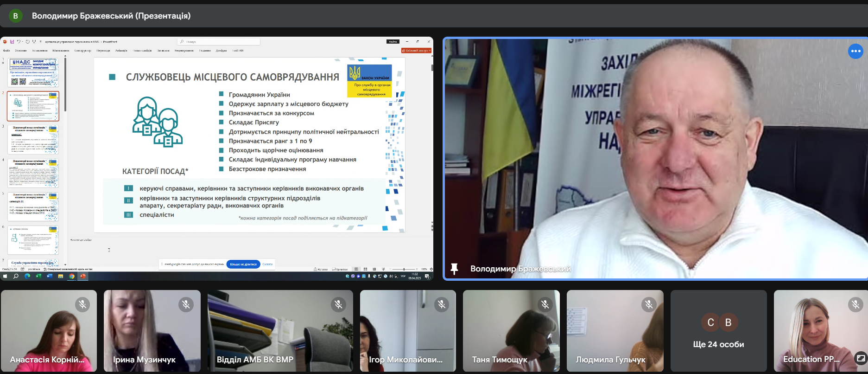Click the 'Сховати' link in sharing bar
The image size is (868, 374).
[267, 264]
